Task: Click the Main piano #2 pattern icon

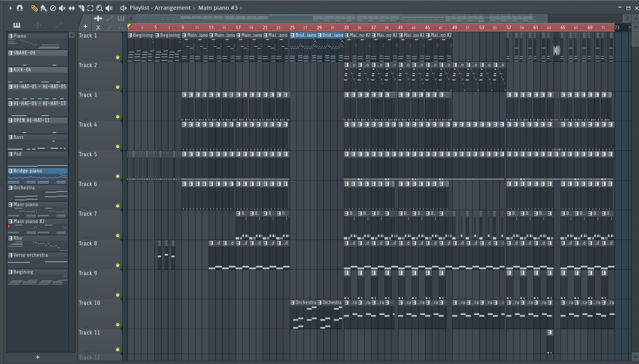Action: pos(10,221)
